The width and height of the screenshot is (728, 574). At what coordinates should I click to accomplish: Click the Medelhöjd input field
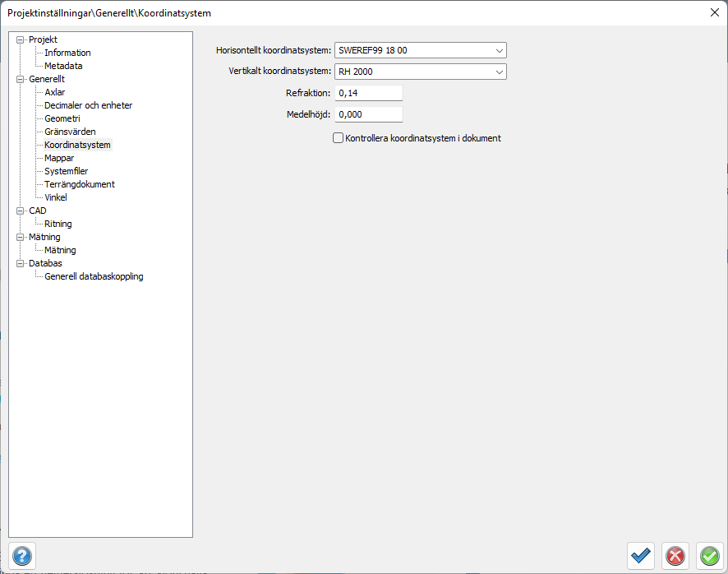368,114
